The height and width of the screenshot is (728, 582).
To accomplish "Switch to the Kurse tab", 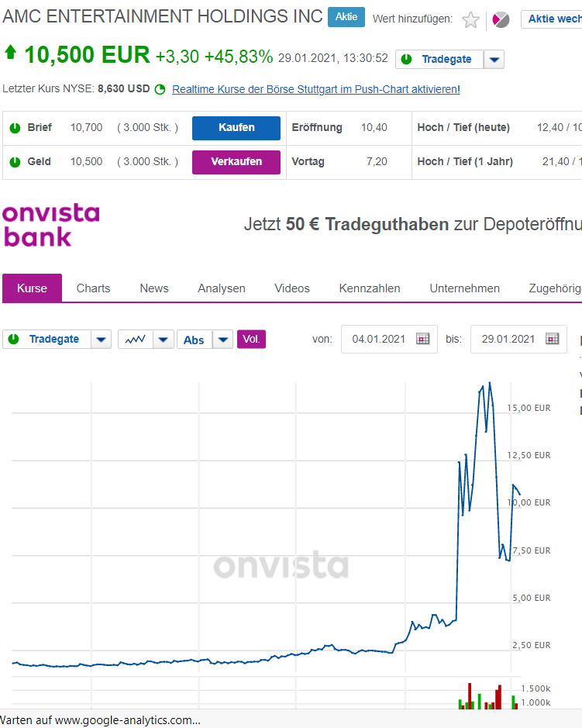I will pyautogui.click(x=32, y=288).
